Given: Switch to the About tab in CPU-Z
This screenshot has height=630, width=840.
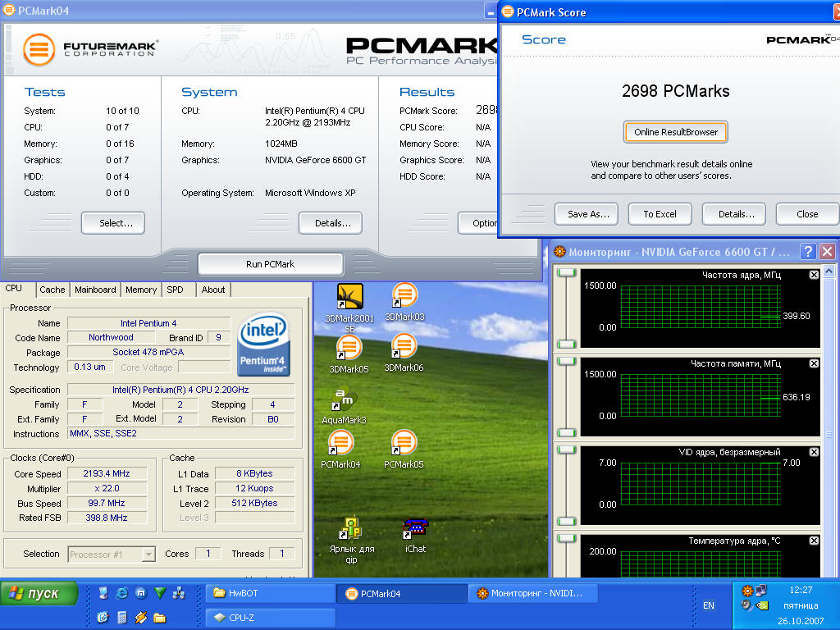Looking at the screenshot, I should point(213,290).
